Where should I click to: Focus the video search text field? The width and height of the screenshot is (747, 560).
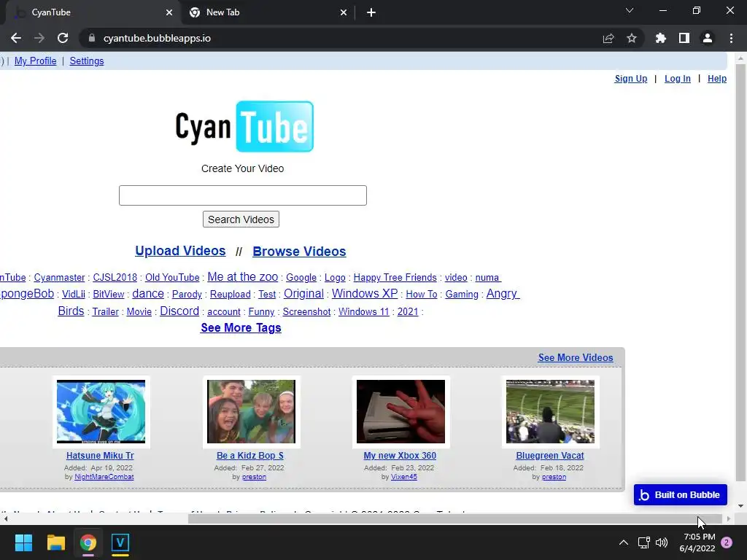(242, 195)
